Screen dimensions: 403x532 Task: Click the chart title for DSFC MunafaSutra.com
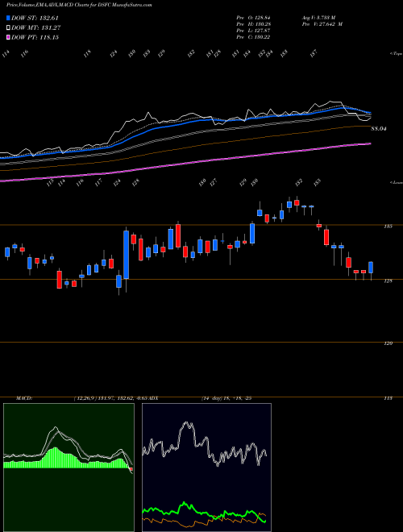tap(79, 5)
